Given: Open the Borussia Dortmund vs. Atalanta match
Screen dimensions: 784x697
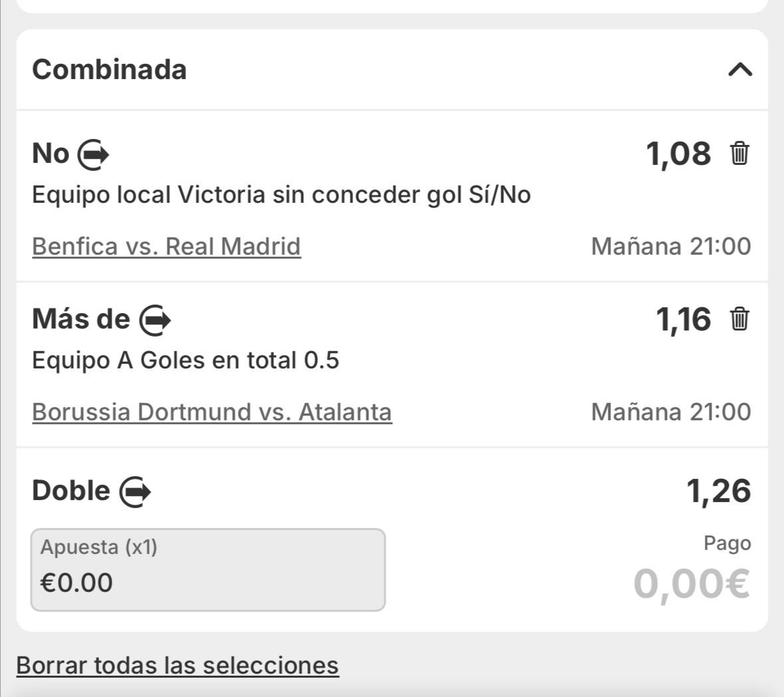Looking at the screenshot, I should pos(211,412).
